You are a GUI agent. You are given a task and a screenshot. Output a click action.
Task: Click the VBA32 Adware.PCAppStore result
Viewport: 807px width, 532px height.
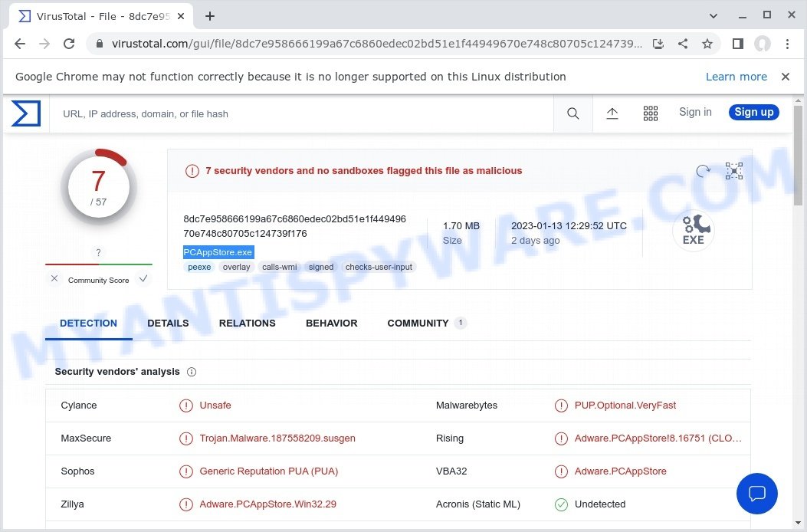click(x=620, y=471)
